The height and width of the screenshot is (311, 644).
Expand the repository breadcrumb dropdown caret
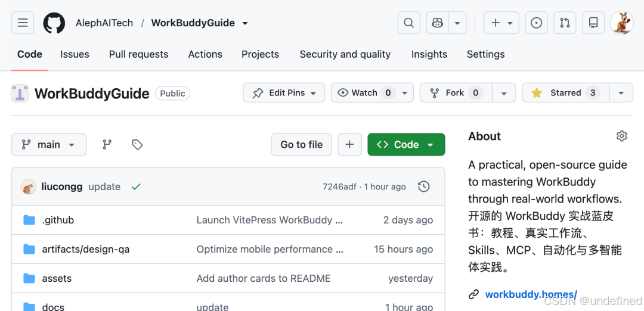point(245,23)
